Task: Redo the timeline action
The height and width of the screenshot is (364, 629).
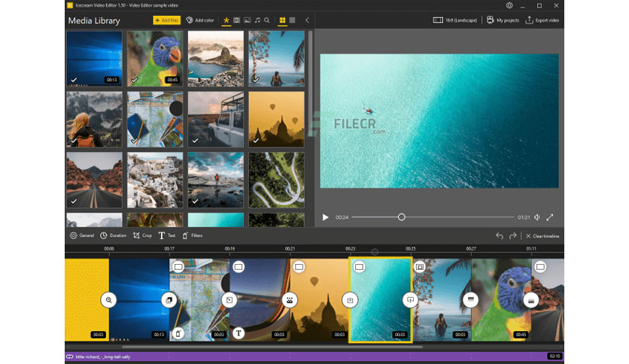Action: (x=512, y=235)
